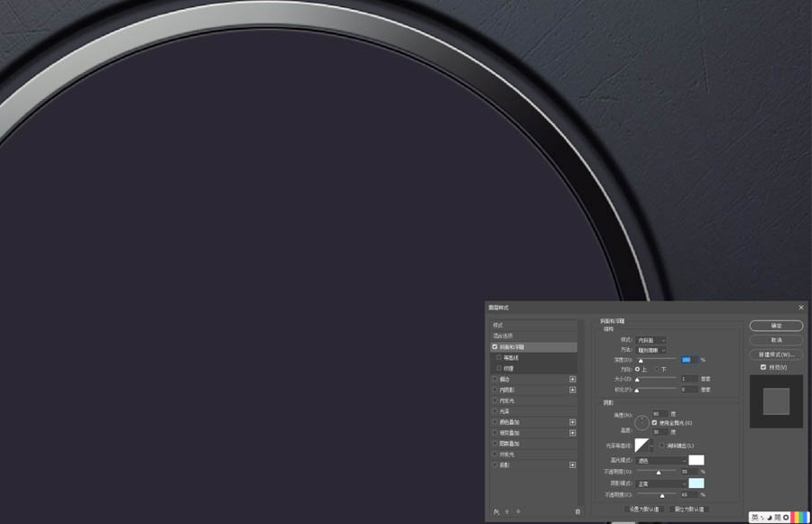Enable the Texture (纹理) sub-option checkbox
812x524 pixels.
(x=499, y=368)
